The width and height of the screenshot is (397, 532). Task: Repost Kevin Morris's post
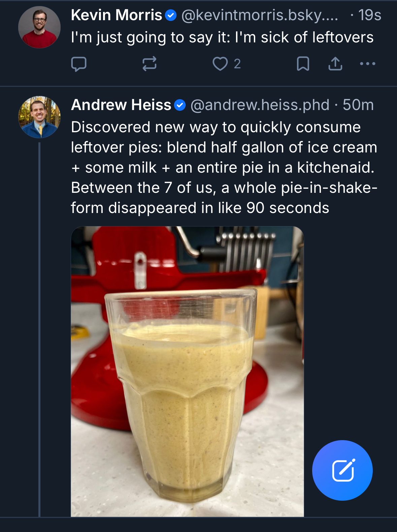(x=149, y=64)
